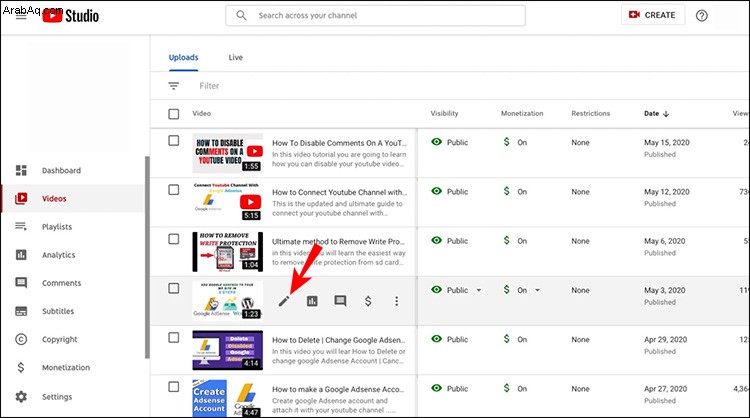This screenshot has width=750, height=418.
Task: Click the Dashboard sidebar icon
Action: click(x=21, y=170)
